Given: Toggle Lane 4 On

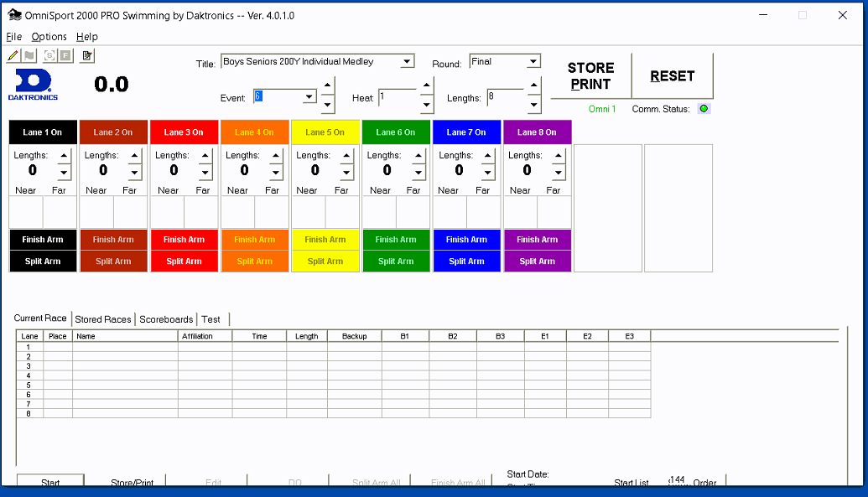Looking at the screenshot, I should pos(254,132).
